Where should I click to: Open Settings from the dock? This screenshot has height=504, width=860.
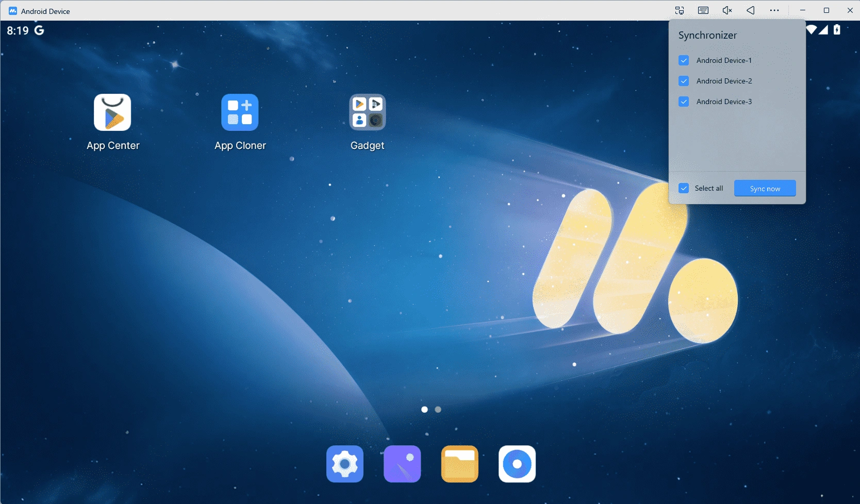click(x=345, y=464)
